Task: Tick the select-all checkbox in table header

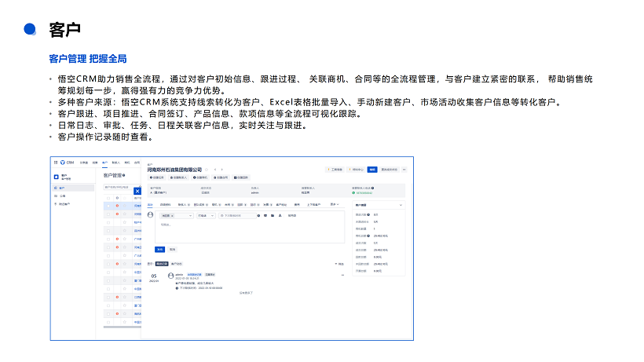Action: (x=108, y=198)
